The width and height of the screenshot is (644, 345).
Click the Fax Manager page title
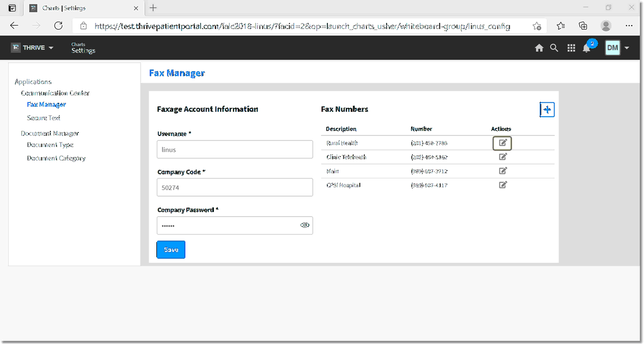(177, 73)
